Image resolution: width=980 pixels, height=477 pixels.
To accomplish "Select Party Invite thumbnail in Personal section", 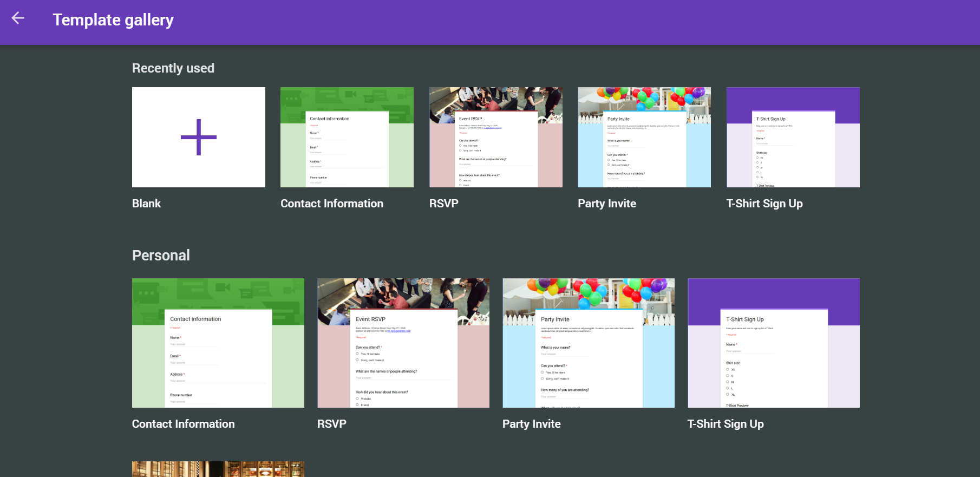I will coord(588,343).
